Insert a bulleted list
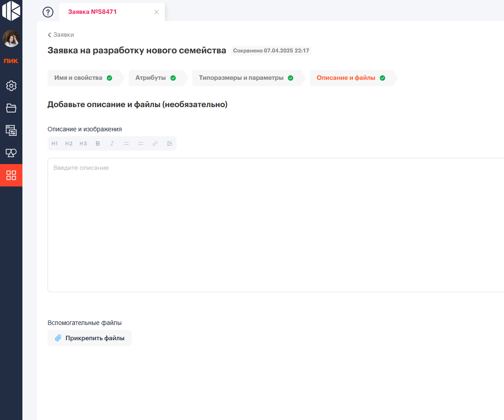504x420 pixels. click(126, 143)
